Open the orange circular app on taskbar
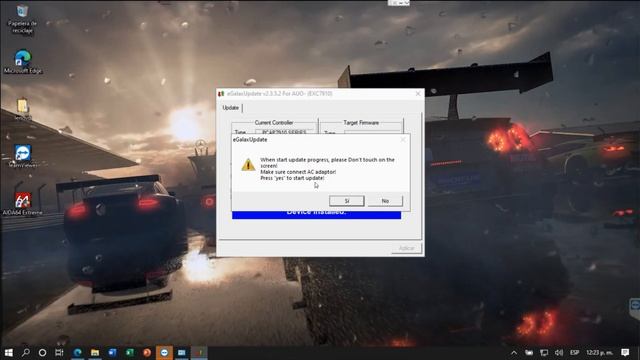This screenshot has height=360, width=640. click(x=147, y=352)
